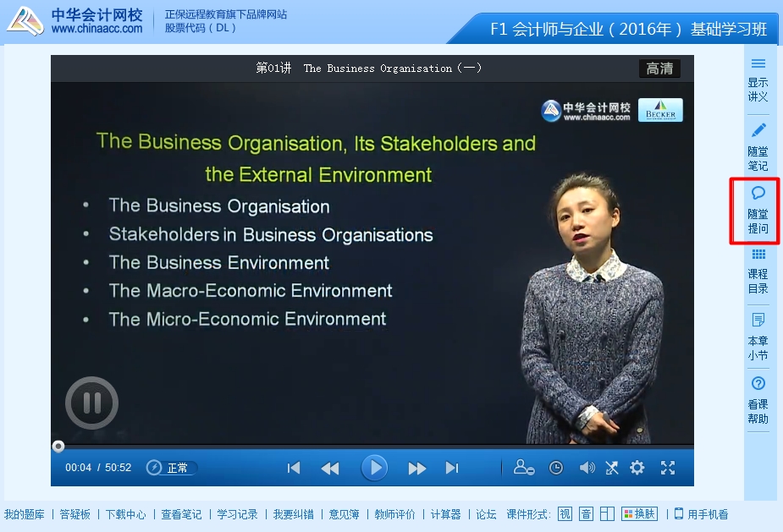Mute the volume speaker icon
This screenshot has width=783, height=532.
(x=587, y=468)
